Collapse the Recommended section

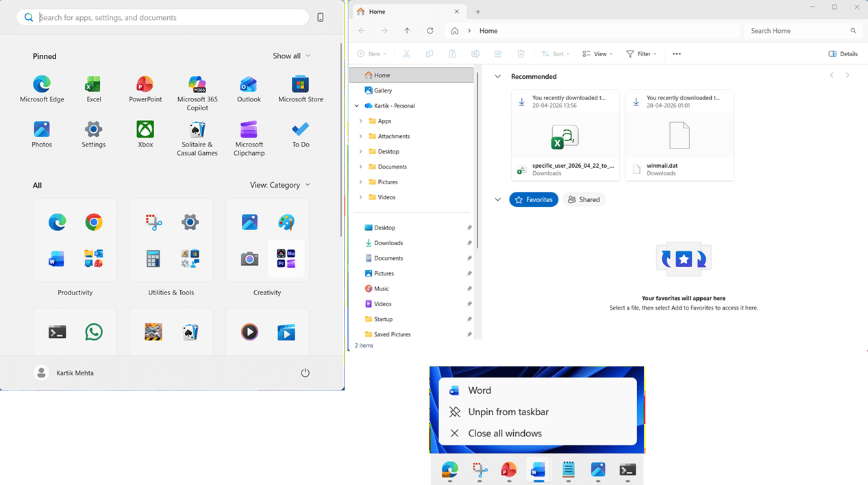498,77
